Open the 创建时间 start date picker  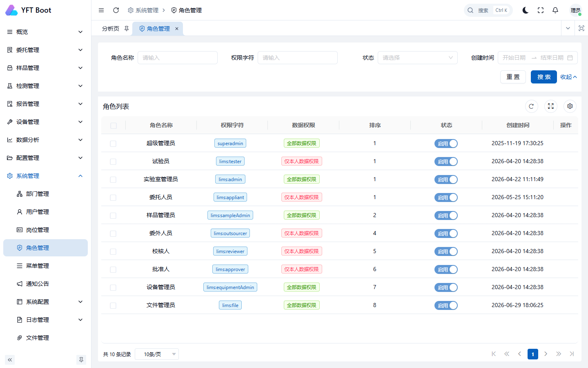pyautogui.click(x=514, y=58)
